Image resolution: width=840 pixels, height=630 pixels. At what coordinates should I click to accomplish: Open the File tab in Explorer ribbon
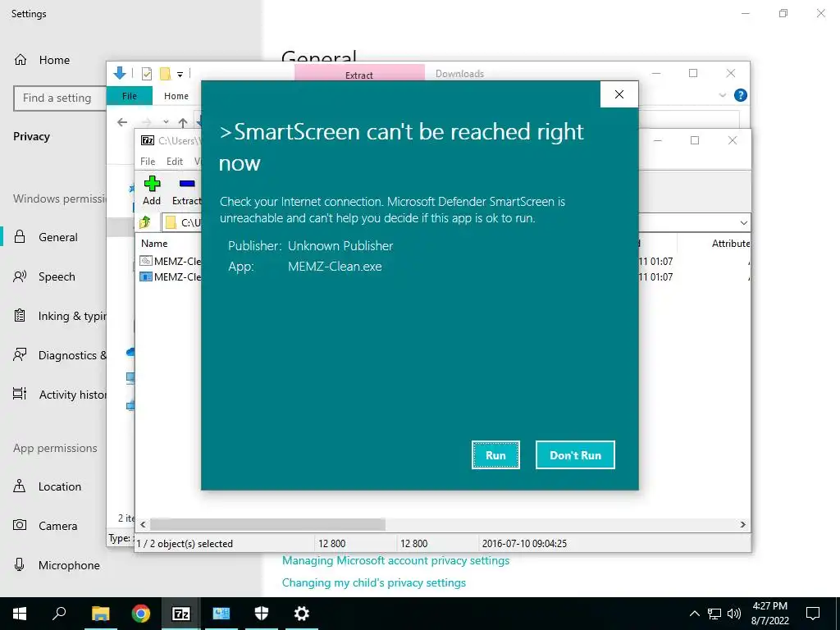(x=129, y=96)
